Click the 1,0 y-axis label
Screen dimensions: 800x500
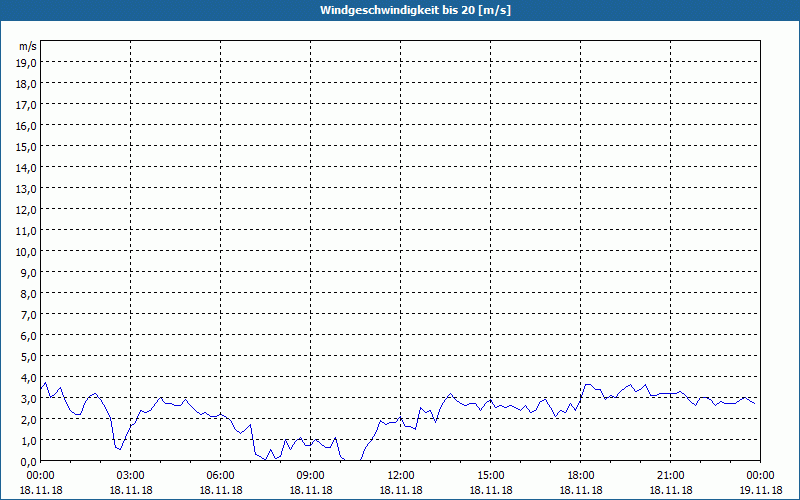pyautogui.click(x=29, y=441)
